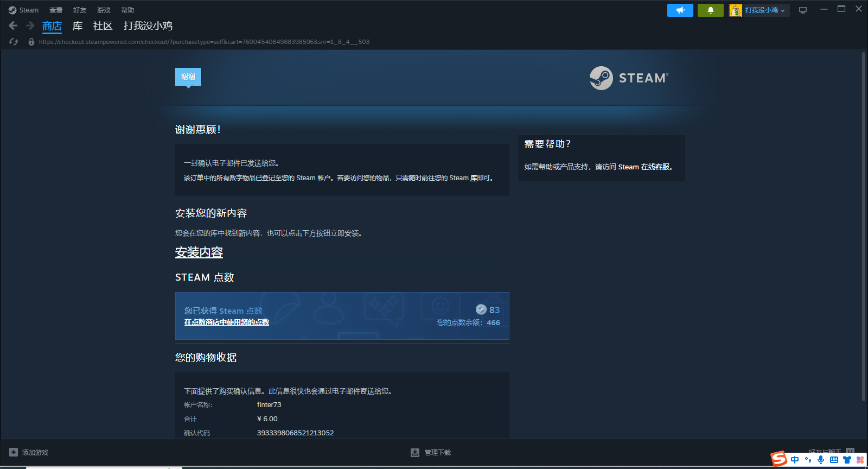Viewport: 868px width, 469px height.
Task: Click the STEAM 点数 heading
Action: point(205,277)
